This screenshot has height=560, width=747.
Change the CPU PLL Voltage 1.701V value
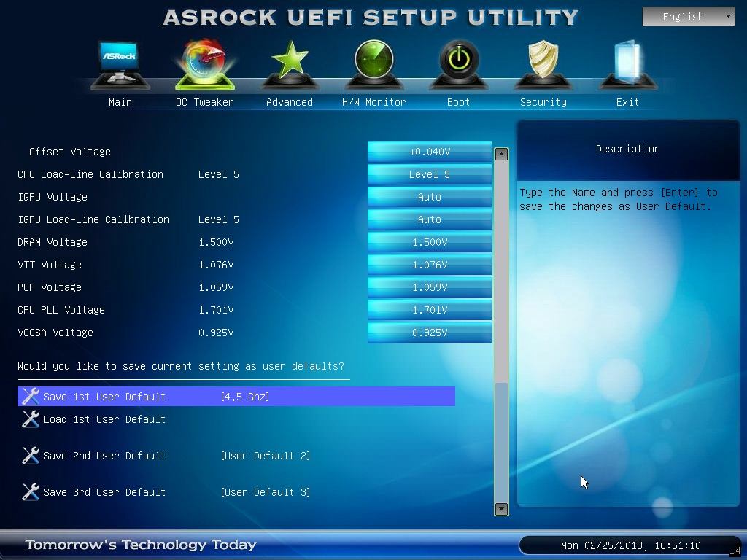pos(430,310)
